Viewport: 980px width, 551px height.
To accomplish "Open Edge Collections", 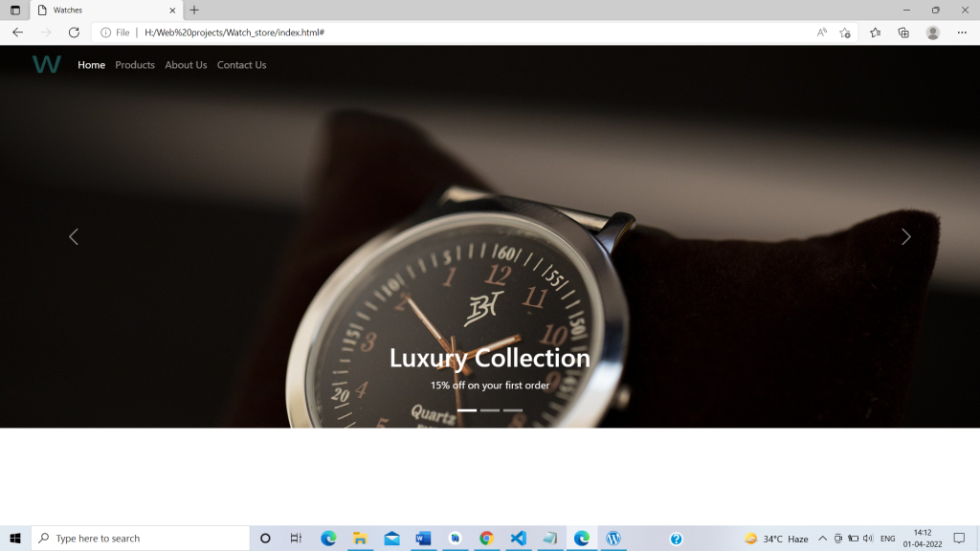I will (x=902, y=32).
